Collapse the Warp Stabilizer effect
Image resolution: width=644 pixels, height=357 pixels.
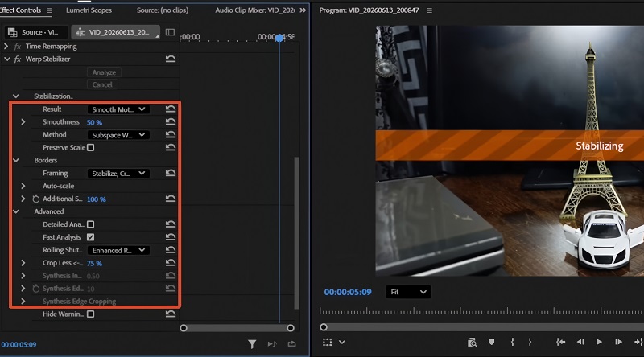tap(7, 59)
